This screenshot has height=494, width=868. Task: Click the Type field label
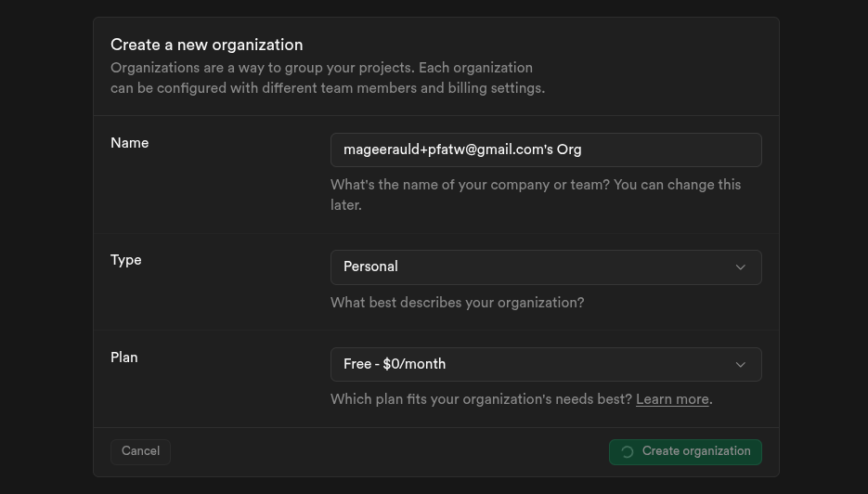point(125,260)
